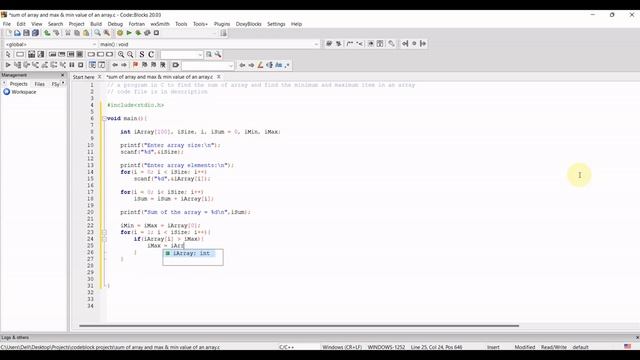640x360 pixels.
Task: Click the editor horizontal scrollbar
Action: (299, 326)
